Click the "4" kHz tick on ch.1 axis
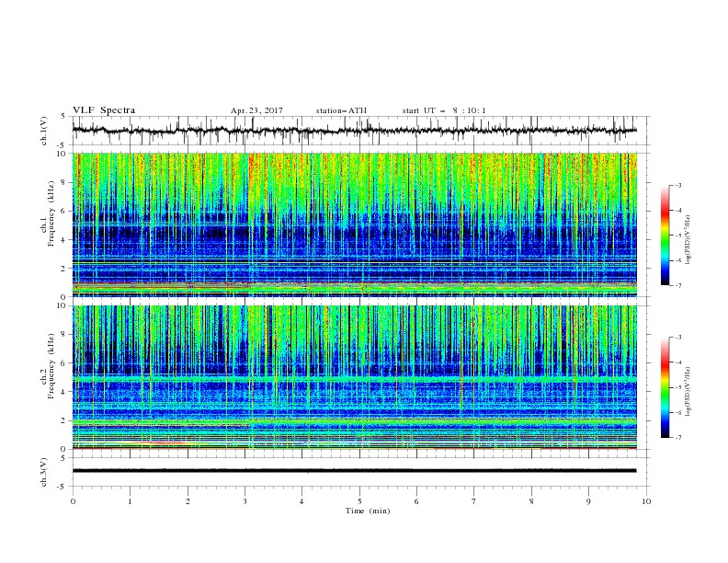 [64, 240]
